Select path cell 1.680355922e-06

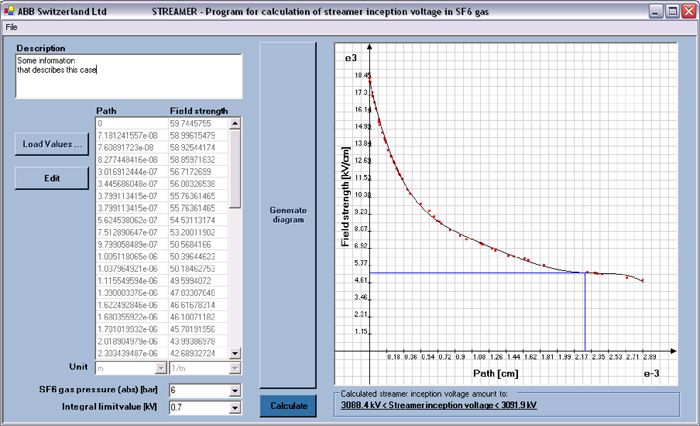point(132,317)
